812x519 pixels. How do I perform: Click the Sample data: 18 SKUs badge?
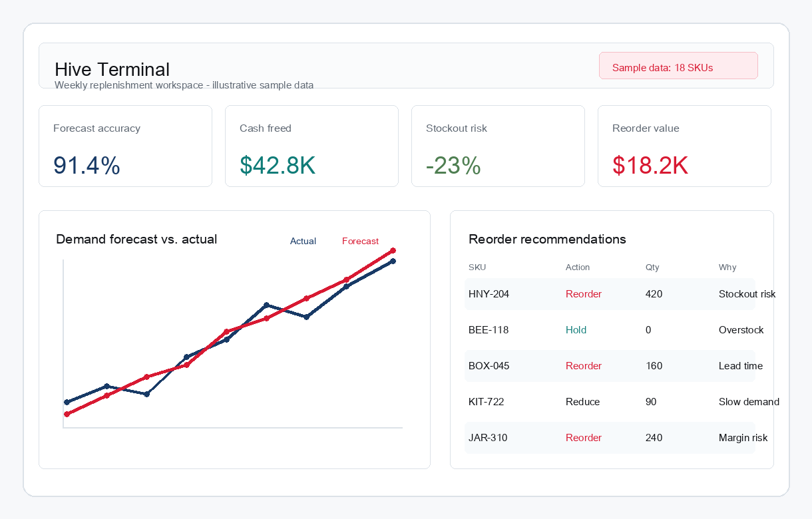[678, 66]
